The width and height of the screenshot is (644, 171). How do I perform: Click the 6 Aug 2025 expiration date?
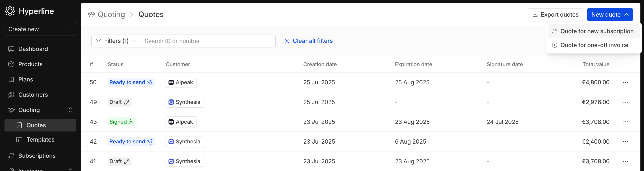411,142
